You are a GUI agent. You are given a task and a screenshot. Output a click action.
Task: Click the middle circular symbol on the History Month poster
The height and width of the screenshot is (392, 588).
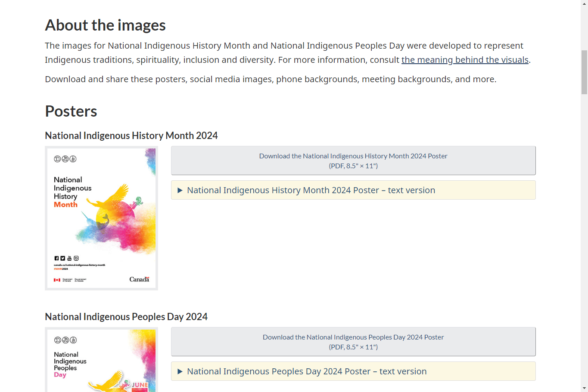point(65,159)
